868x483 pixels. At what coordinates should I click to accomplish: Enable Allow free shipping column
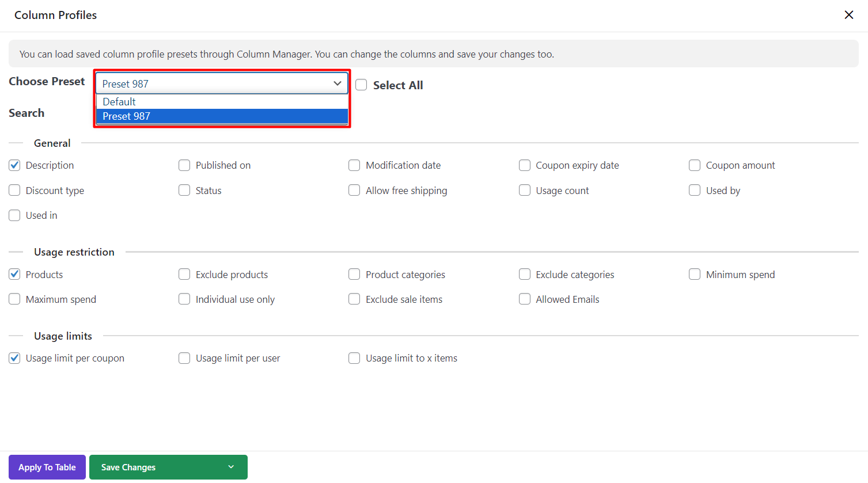(354, 191)
